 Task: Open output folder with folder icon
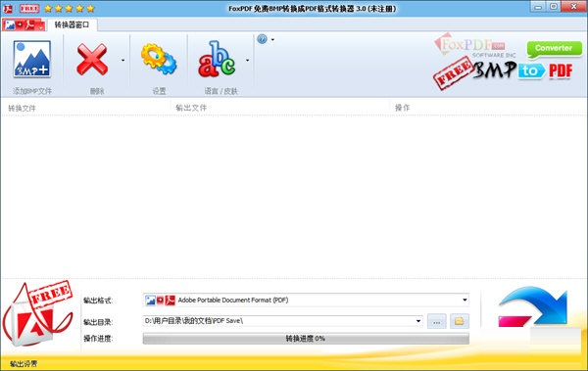[460, 321]
